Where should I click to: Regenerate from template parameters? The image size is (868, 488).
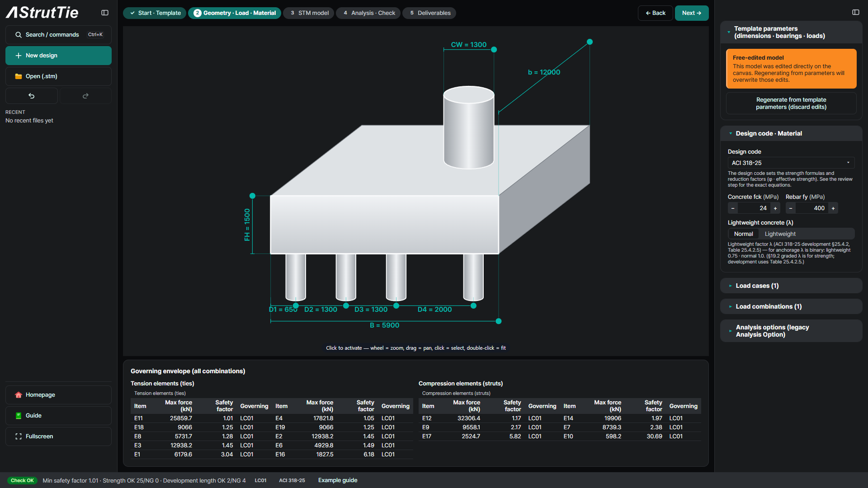(x=791, y=103)
